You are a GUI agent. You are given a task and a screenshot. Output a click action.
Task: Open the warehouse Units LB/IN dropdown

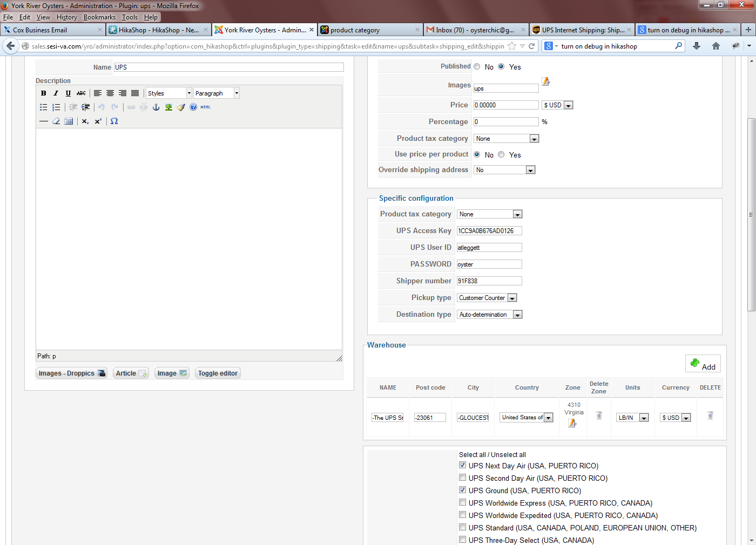[632, 418]
